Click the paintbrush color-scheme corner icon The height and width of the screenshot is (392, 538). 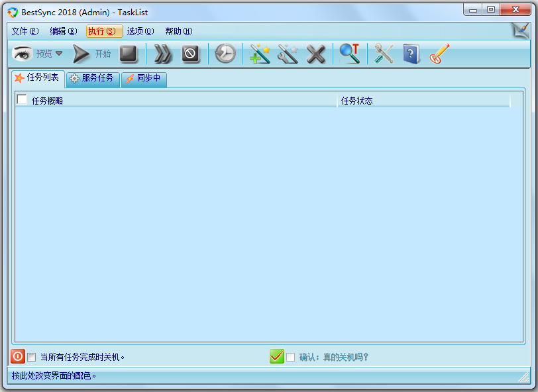(520, 30)
